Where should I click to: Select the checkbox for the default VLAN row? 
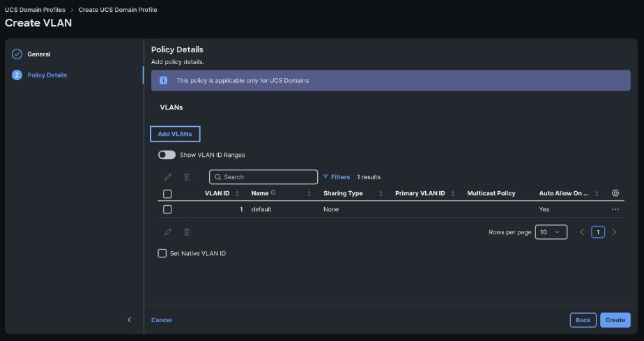(167, 209)
